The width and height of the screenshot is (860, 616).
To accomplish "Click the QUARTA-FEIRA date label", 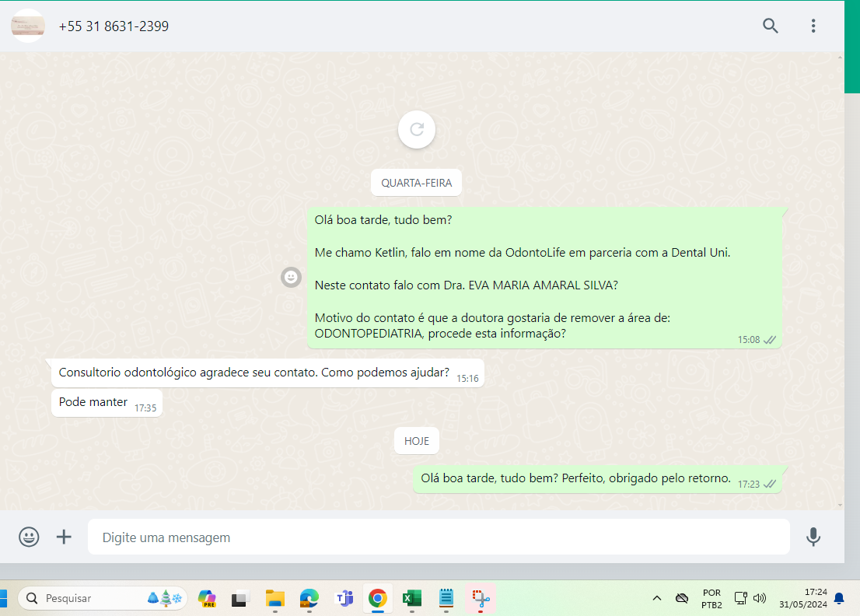I will click(416, 183).
